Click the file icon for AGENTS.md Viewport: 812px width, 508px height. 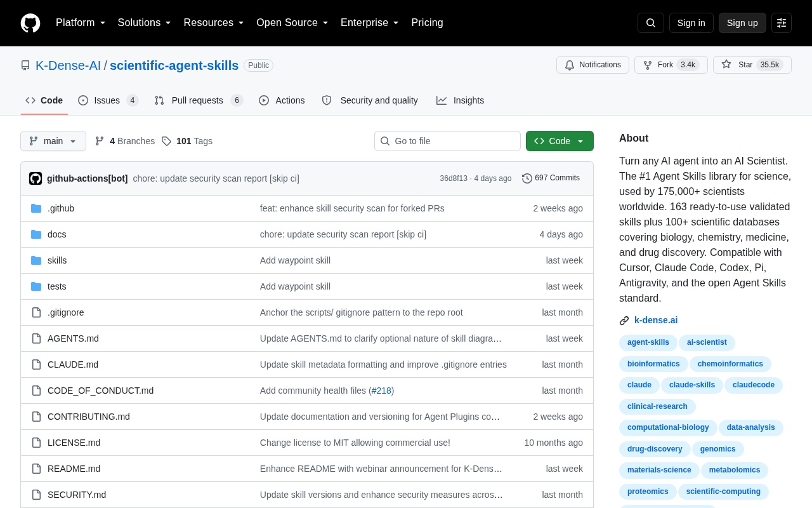click(x=36, y=338)
